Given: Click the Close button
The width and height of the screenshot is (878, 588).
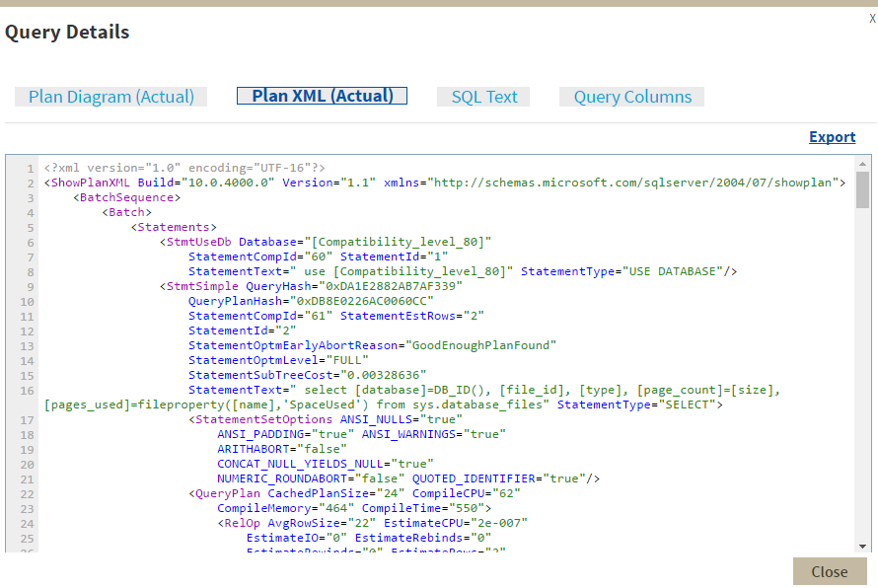Looking at the screenshot, I should [x=830, y=572].
